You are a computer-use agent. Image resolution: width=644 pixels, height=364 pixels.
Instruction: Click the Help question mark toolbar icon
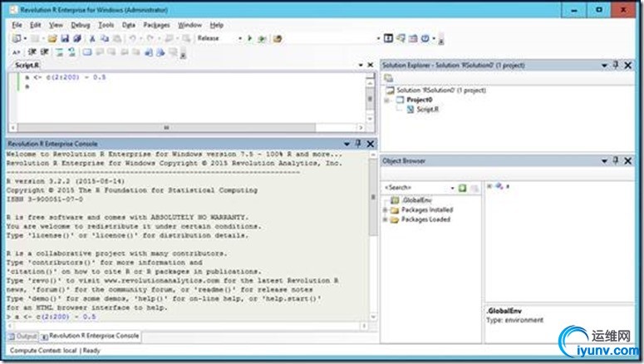point(425,38)
